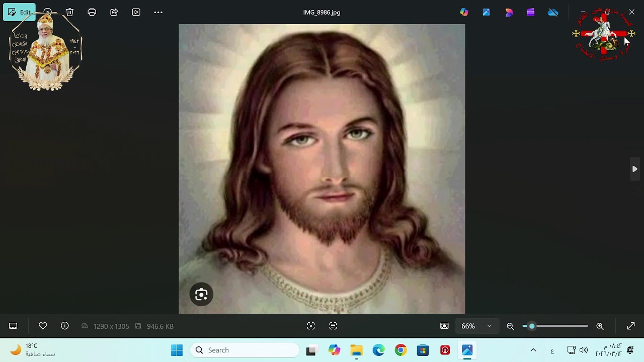644x362 pixels.
Task: Start the slideshow from the top toolbar
Action: tap(136, 12)
